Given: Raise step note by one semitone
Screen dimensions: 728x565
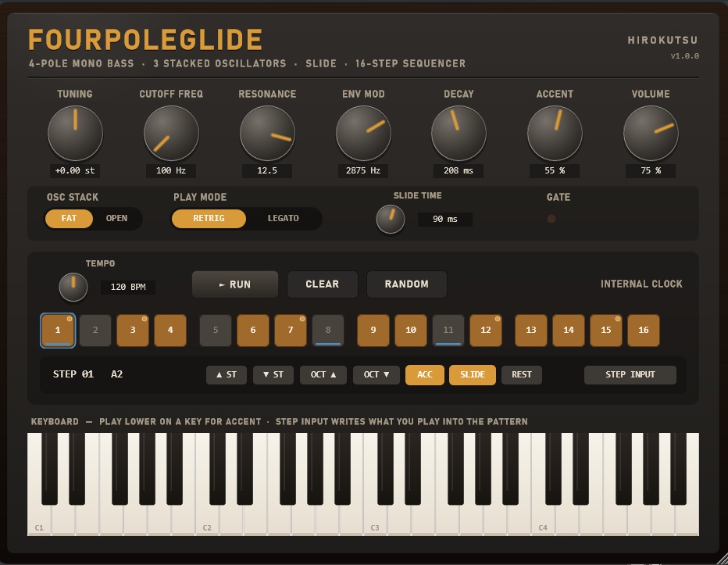Looking at the screenshot, I should 227,375.
